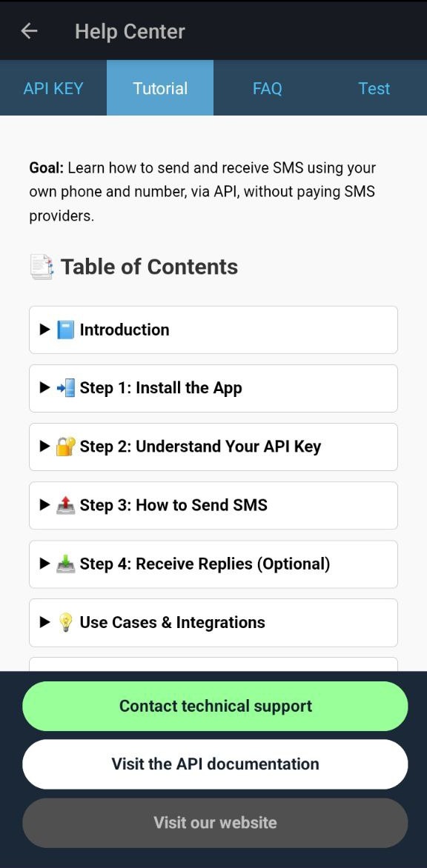This screenshot has width=427, height=868.
Task: Click the padlock icon in Step 2
Action: [65, 447]
